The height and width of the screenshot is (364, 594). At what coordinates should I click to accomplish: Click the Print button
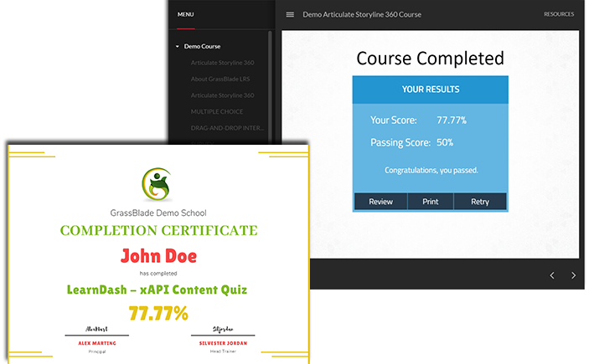pyautogui.click(x=431, y=202)
